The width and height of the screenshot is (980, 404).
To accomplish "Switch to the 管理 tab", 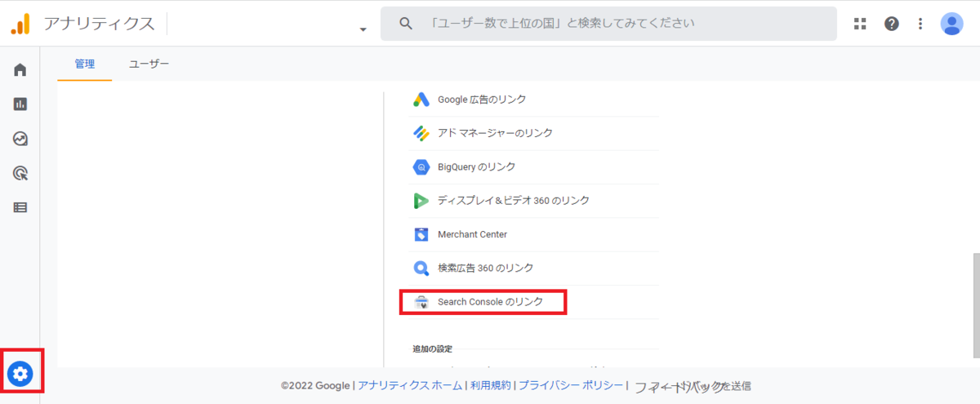I will pyautogui.click(x=85, y=64).
